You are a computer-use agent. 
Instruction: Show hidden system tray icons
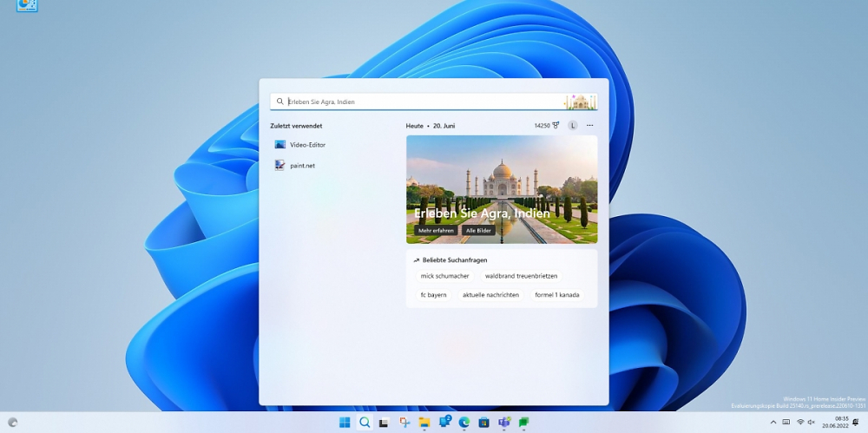[773, 423]
